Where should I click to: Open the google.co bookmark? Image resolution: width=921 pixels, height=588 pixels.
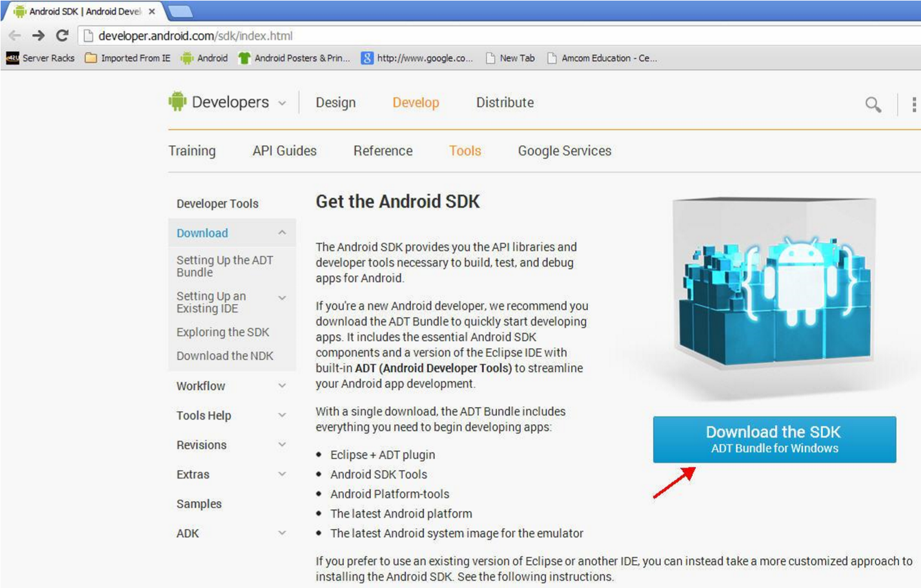[417, 58]
